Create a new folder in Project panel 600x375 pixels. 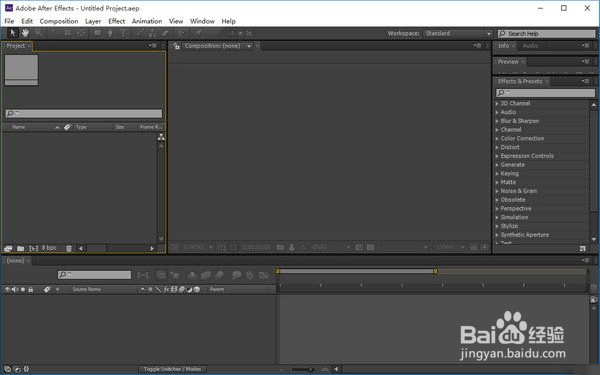coord(21,248)
